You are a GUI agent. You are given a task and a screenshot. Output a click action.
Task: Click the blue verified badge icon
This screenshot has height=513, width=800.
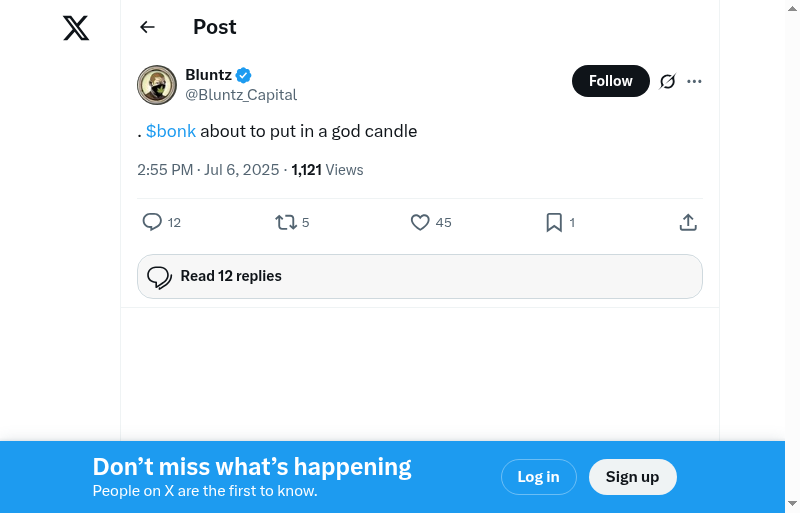tap(244, 75)
